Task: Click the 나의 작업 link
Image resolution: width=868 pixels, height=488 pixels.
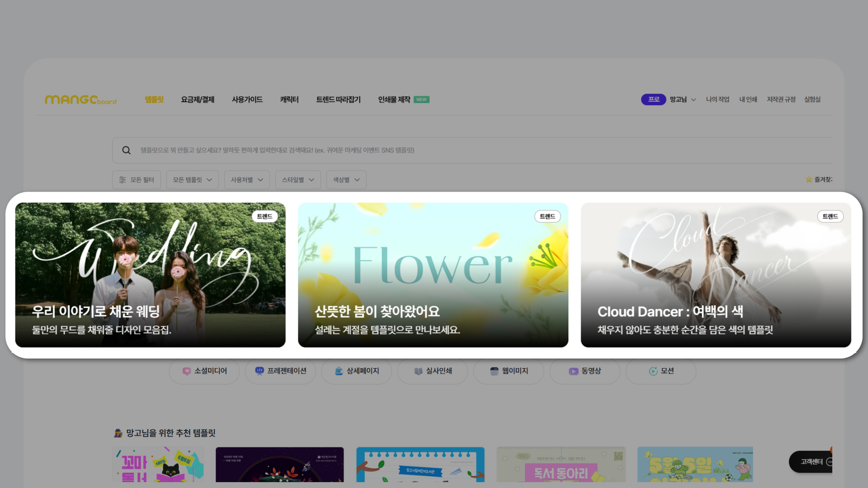Action: (717, 99)
